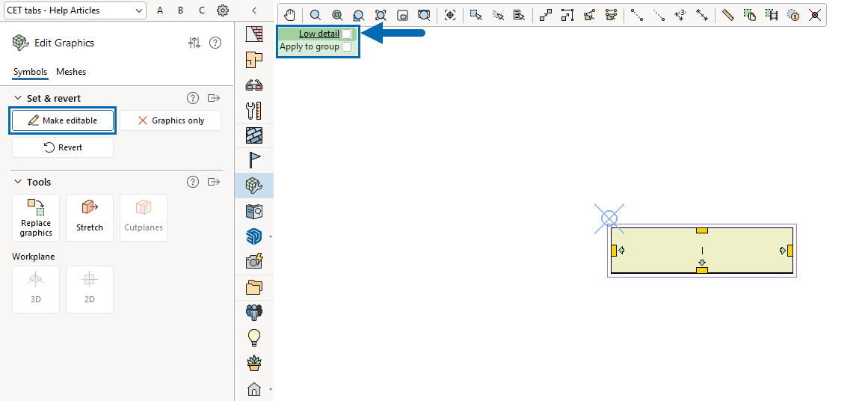Open the house home sidebar tab
Screen dimensions: 868x401
click(x=253, y=389)
